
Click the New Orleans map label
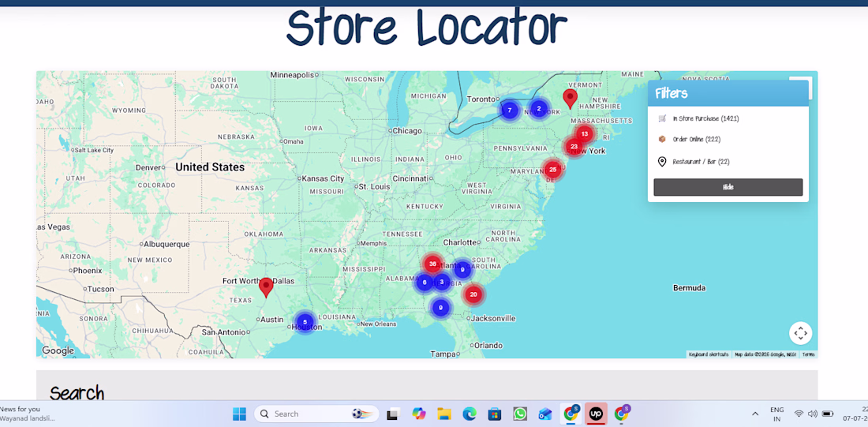(380, 324)
